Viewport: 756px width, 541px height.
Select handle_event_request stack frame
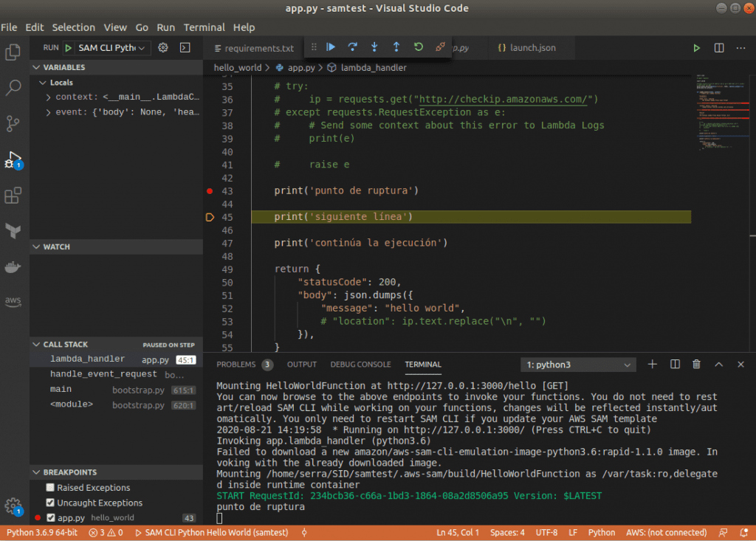click(116, 374)
